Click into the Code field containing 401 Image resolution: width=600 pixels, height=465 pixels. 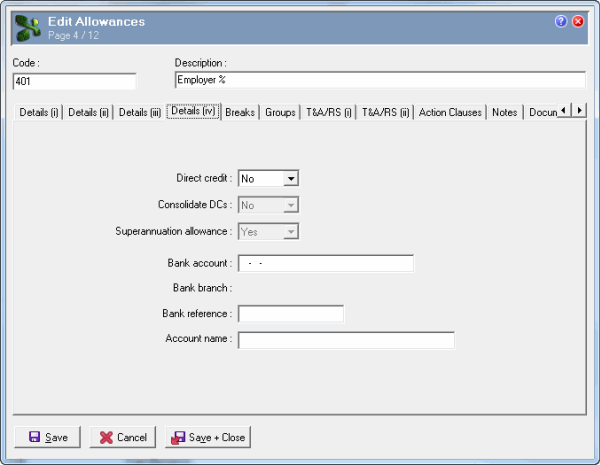[75, 81]
